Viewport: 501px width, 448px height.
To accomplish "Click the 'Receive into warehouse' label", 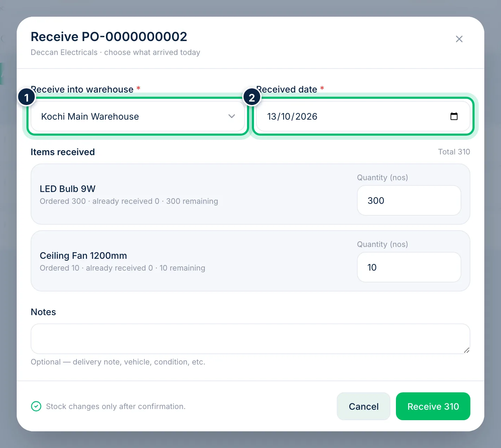I will [x=82, y=89].
